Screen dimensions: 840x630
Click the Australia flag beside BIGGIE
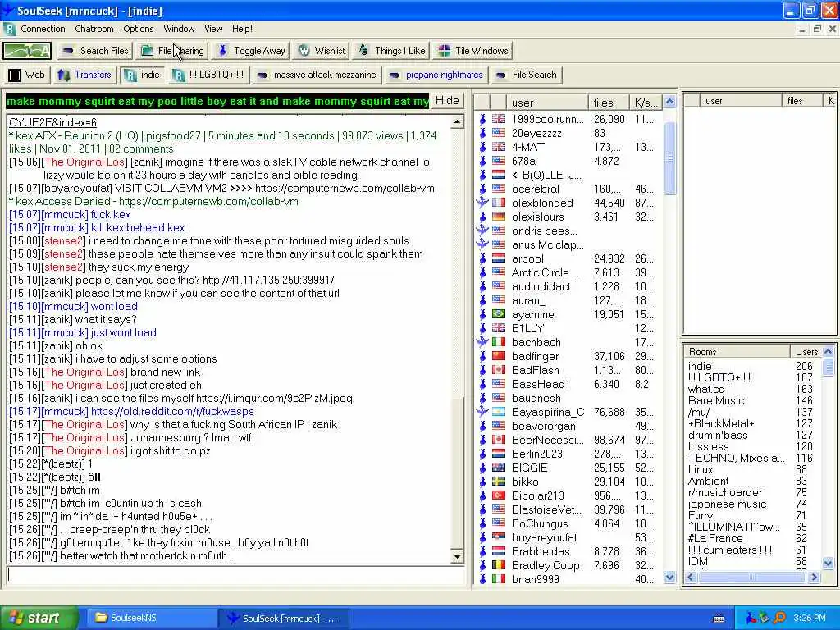499,467
